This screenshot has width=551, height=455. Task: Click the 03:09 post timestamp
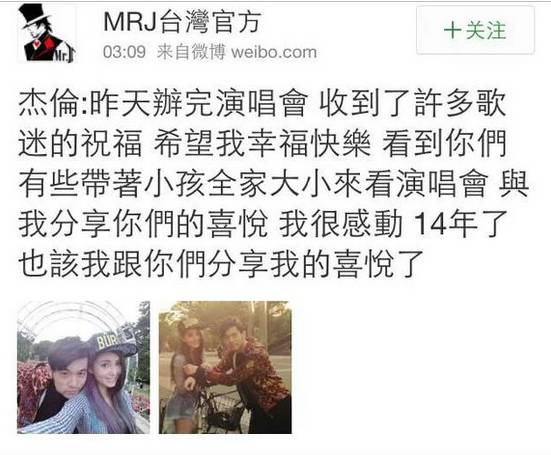[124, 52]
